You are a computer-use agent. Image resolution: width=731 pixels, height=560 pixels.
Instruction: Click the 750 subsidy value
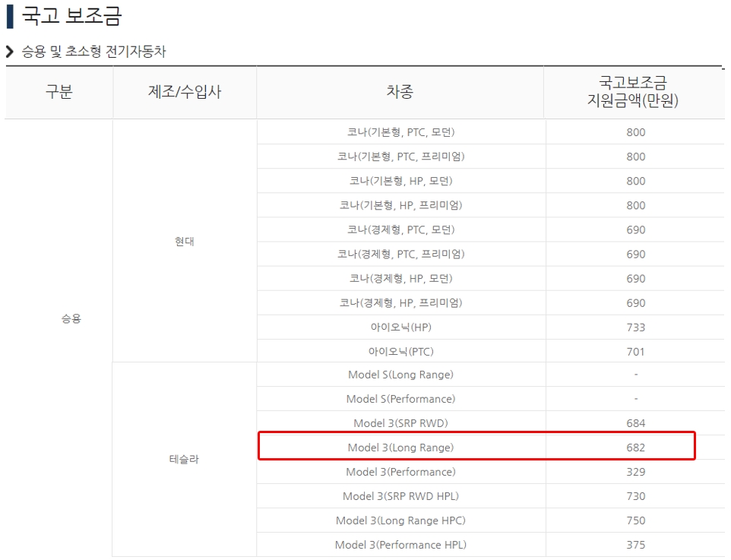[636, 520]
